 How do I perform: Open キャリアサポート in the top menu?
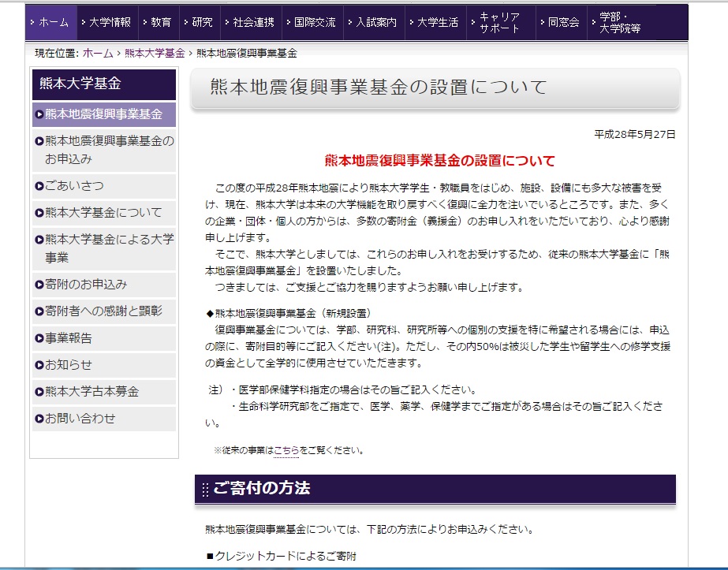(501, 22)
